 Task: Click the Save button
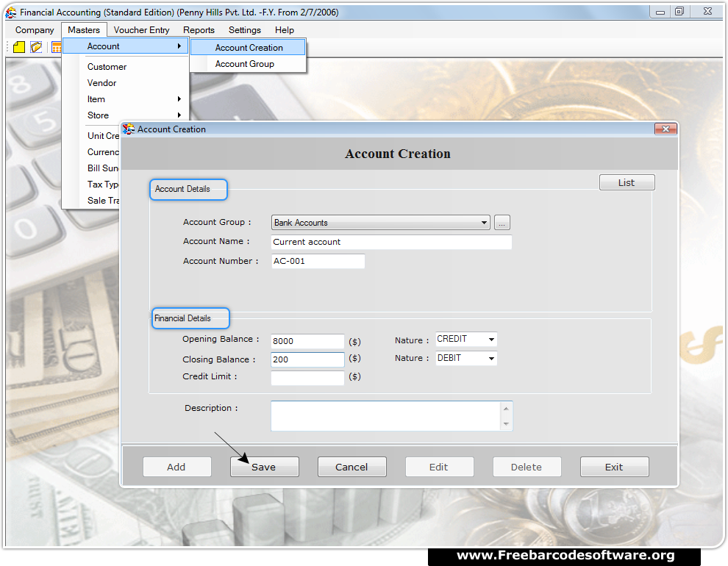click(x=264, y=467)
